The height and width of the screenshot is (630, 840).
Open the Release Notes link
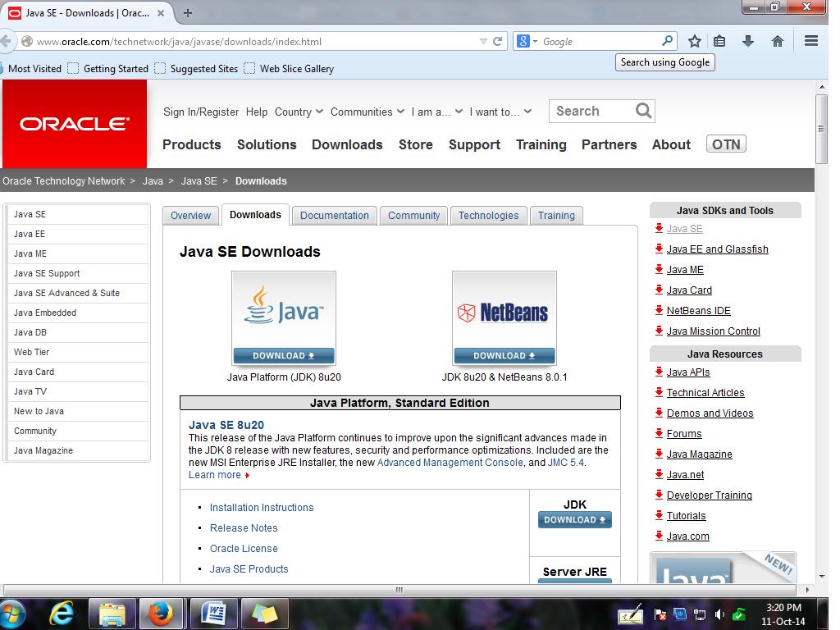pyautogui.click(x=244, y=527)
